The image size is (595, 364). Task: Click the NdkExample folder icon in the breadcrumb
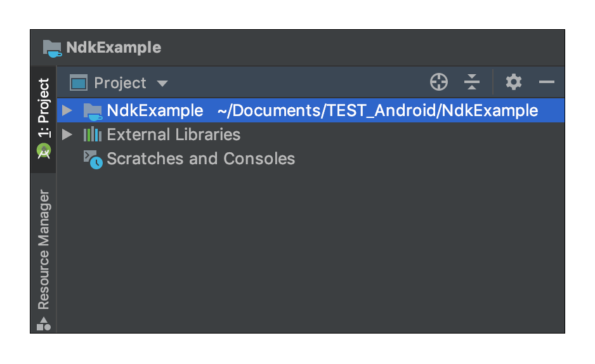point(52,48)
